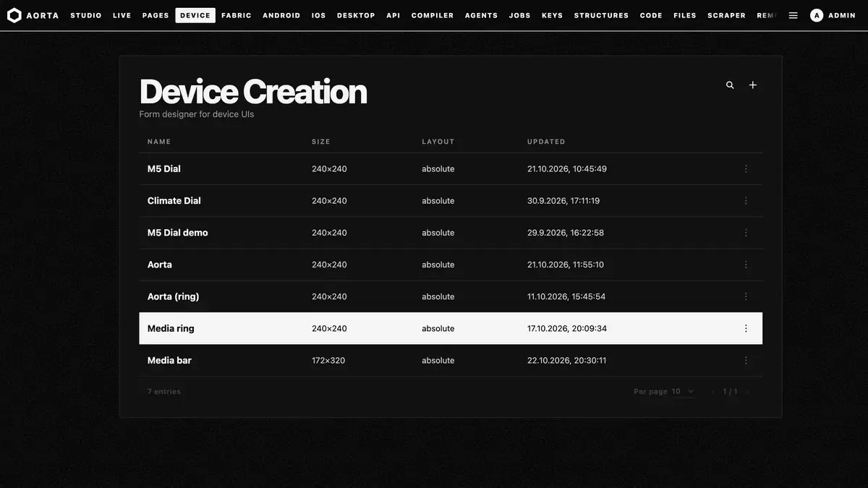Click the 21.10.2026, 10:45:49 timestamp

point(567,169)
